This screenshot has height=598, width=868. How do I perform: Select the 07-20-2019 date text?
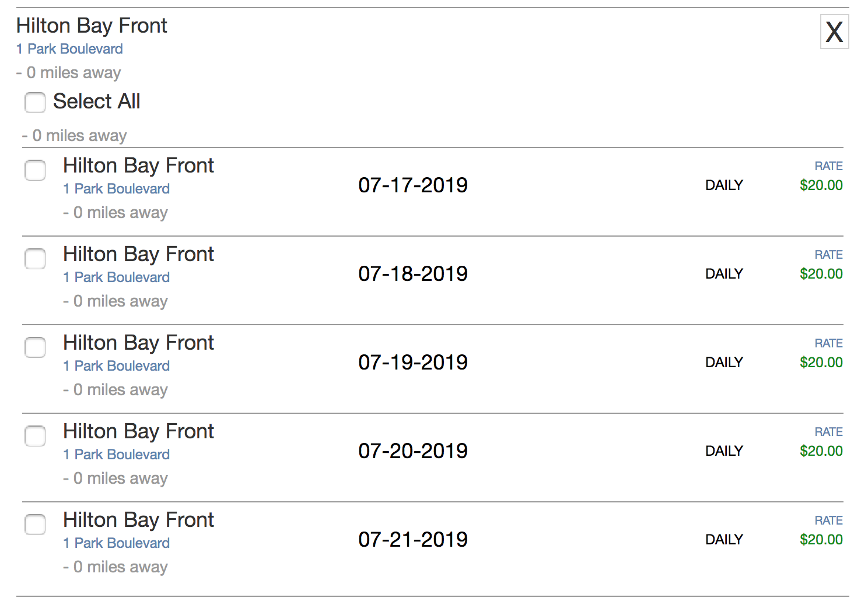click(x=413, y=451)
